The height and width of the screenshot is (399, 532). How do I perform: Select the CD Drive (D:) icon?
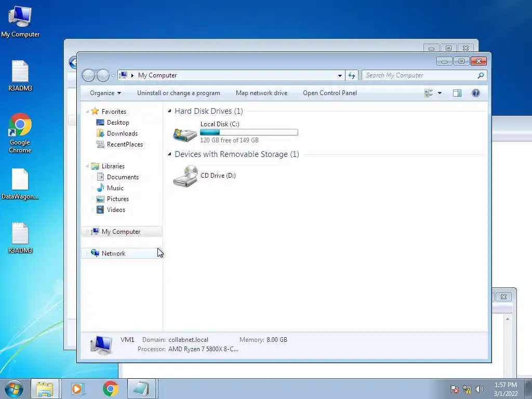pos(185,176)
